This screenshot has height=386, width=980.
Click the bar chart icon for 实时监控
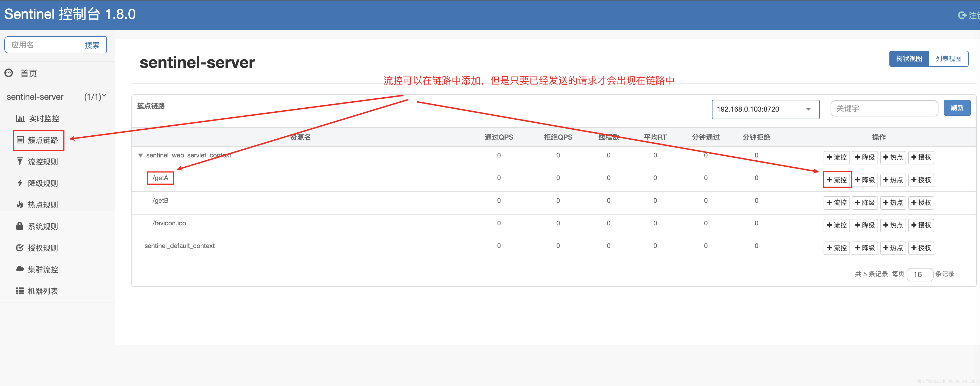point(20,118)
